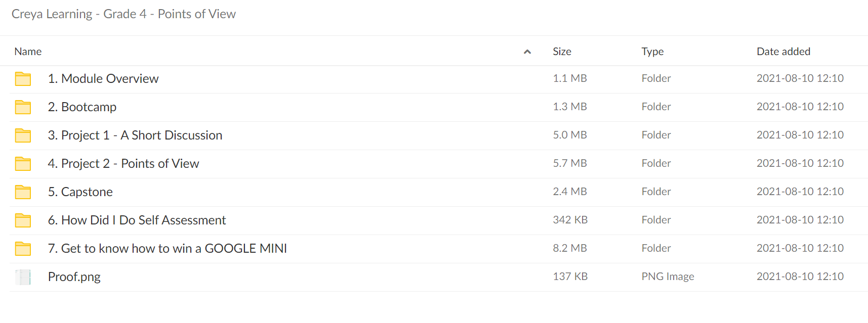
Task: Select the Capstone folder icon
Action: 23,192
